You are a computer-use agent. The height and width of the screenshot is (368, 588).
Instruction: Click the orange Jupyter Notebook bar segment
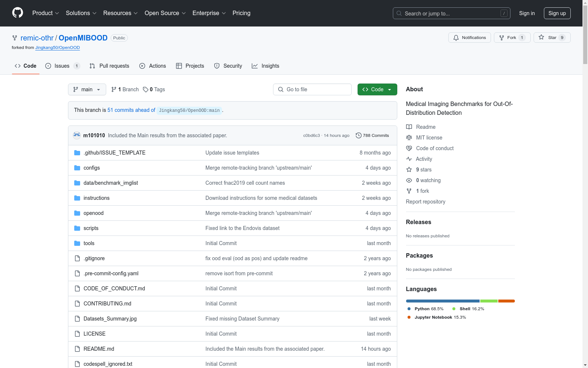(x=506, y=301)
